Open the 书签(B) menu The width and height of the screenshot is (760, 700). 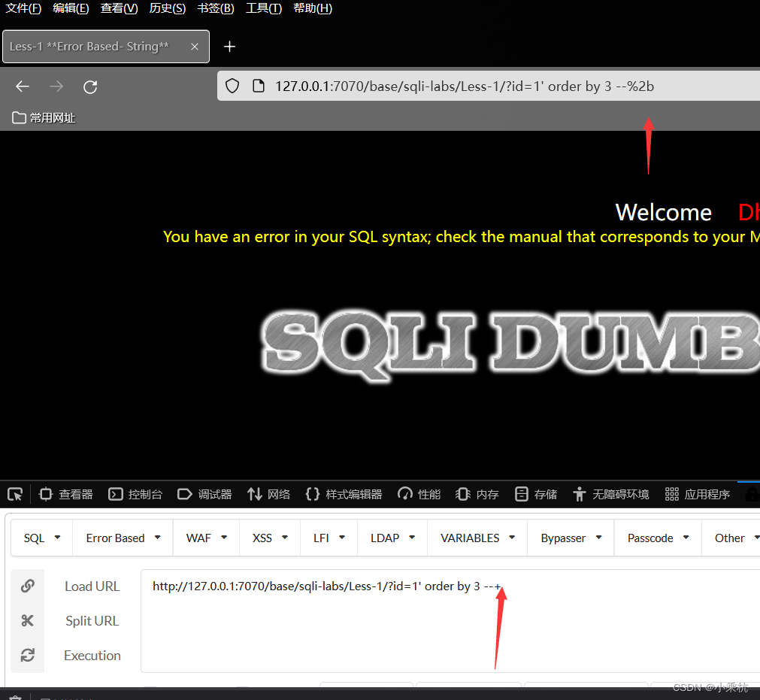pos(216,8)
